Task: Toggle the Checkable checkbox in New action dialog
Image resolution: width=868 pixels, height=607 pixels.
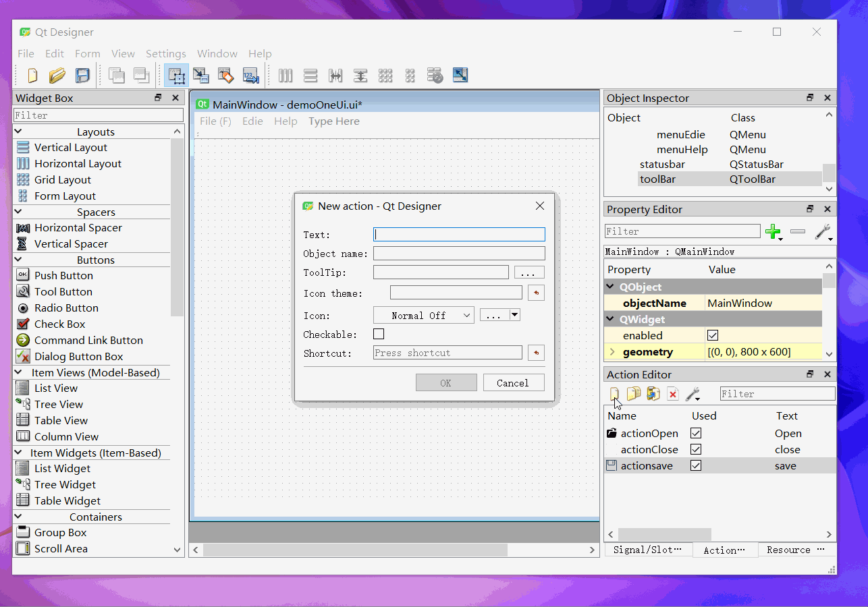Action: (x=379, y=334)
